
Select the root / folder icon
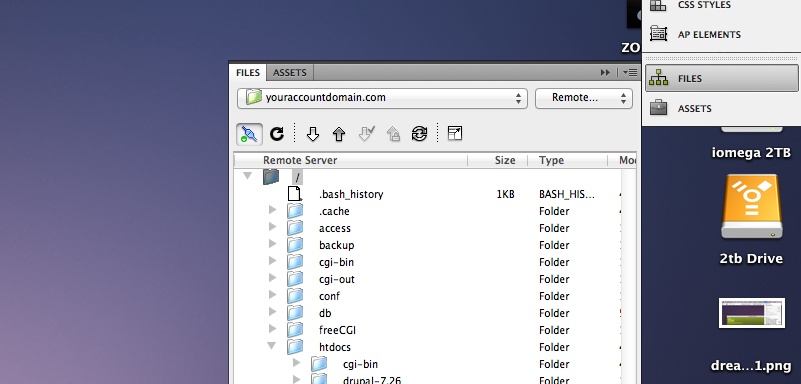click(x=271, y=177)
